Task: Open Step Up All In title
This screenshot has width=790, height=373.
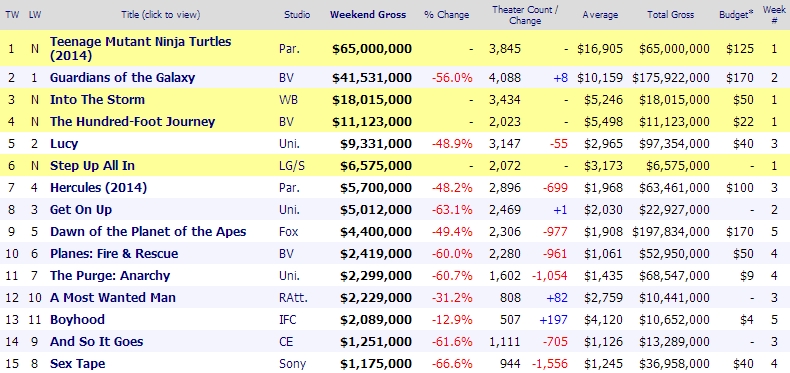Action: [x=92, y=166]
